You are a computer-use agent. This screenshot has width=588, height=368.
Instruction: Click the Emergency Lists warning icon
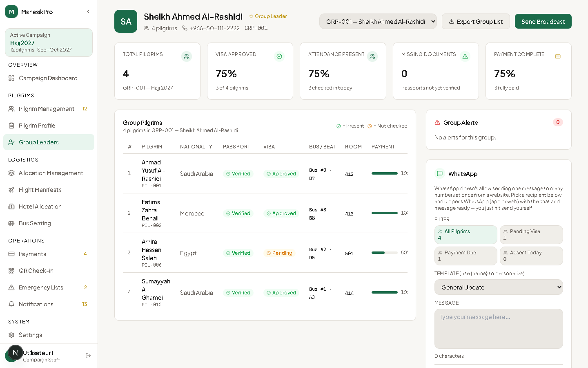coord(11,287)
